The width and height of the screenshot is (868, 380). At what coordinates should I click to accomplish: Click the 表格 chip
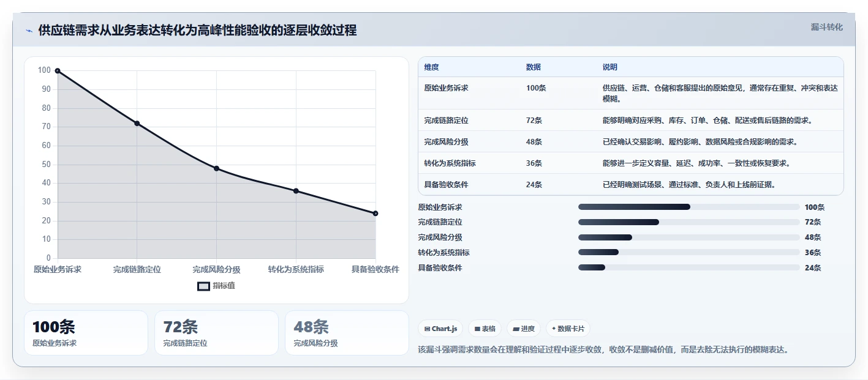[485, 329]
